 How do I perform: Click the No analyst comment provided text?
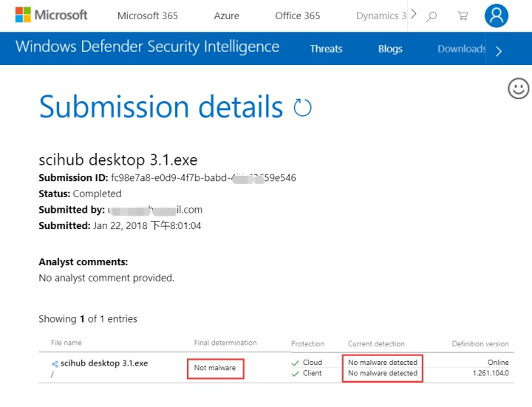point(106,278)
